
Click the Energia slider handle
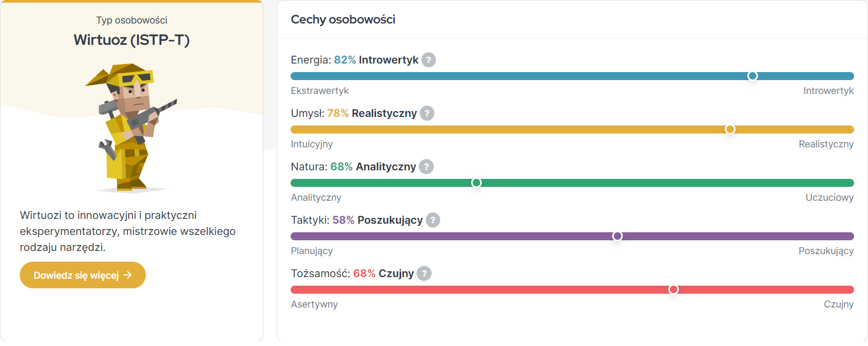coord(752,76)
